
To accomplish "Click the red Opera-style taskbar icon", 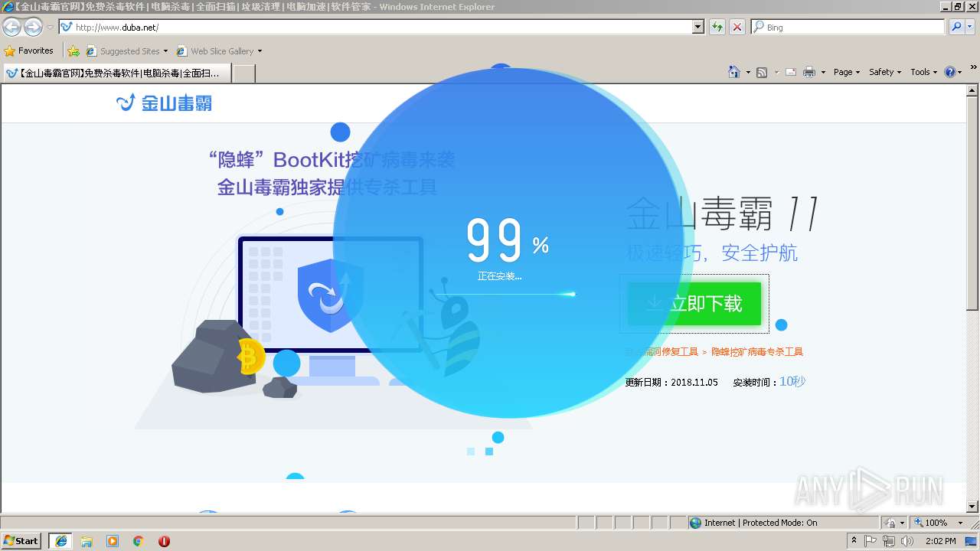I will [164, 541].
